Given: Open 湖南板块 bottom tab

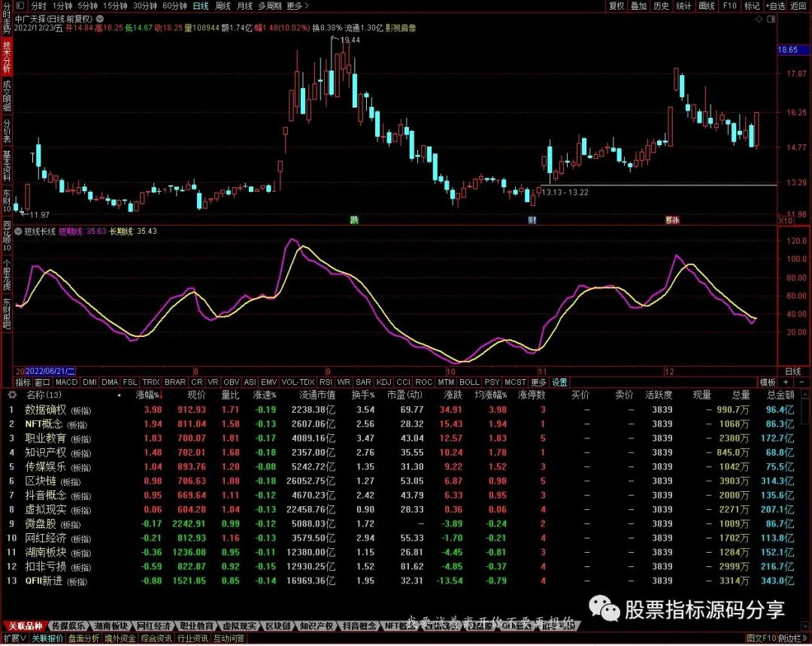Looking at the screenshot, I should click(x=111, y=626).
